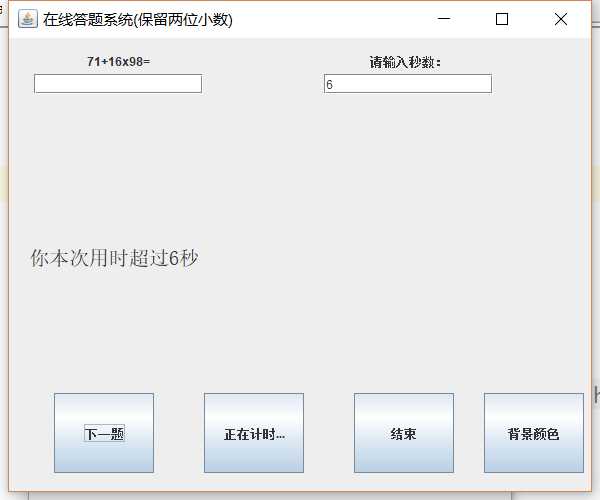Click the Java coffee cup title bar icon
600x500 pixels.
28,19
